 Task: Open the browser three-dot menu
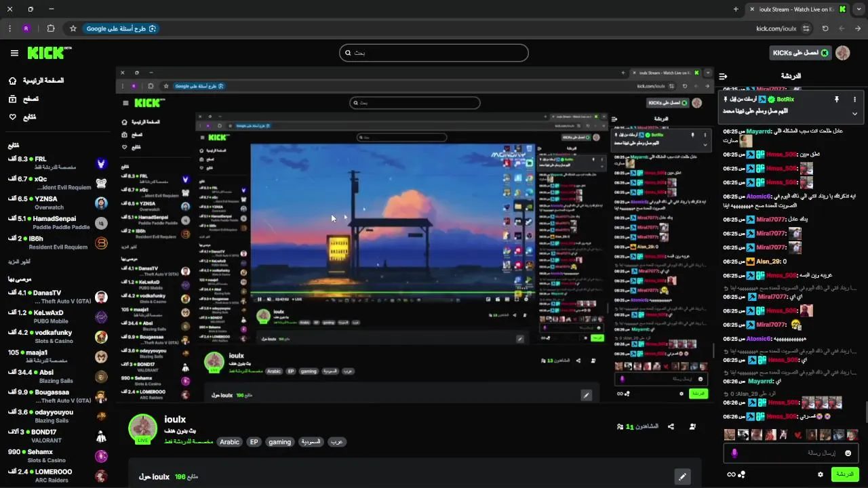tap(9, 28)
